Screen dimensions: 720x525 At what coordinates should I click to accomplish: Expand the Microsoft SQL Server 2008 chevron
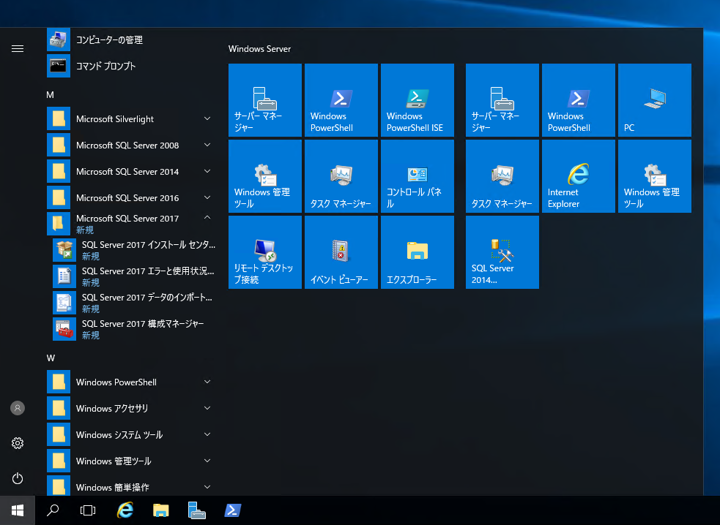coord(207,145)
